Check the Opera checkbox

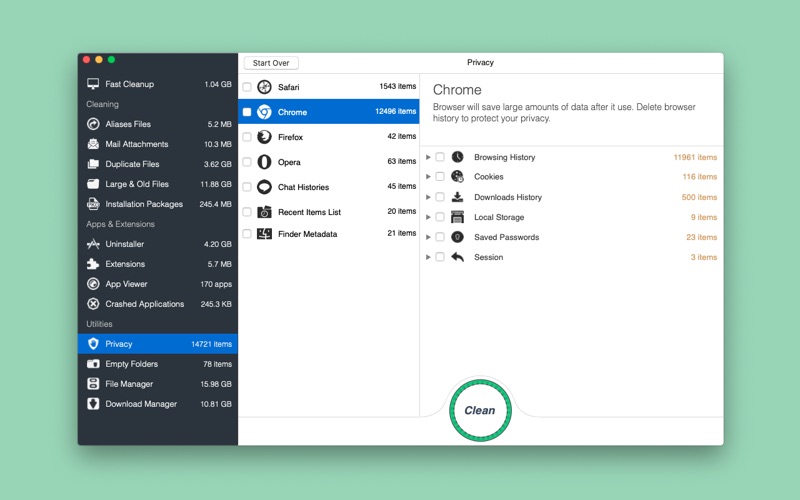247,162
